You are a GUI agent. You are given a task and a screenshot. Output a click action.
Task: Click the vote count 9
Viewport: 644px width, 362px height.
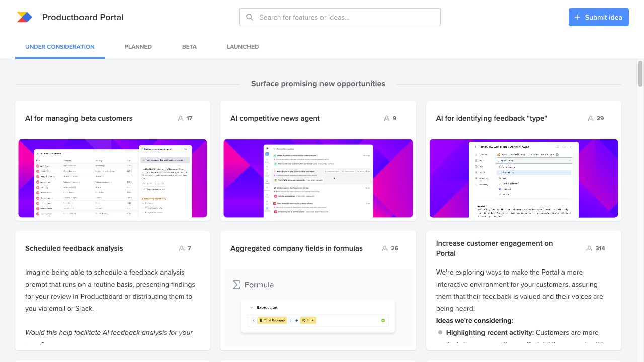tap(394, 118)
